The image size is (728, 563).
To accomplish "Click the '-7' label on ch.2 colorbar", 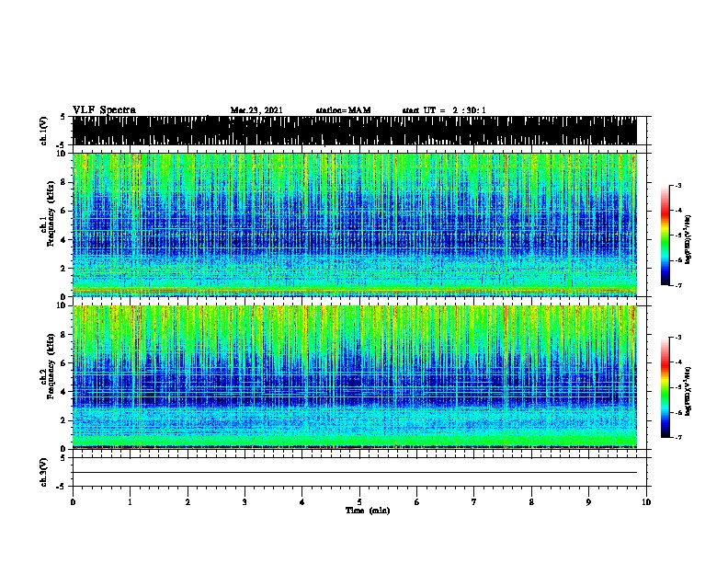I will pos(678,437).
